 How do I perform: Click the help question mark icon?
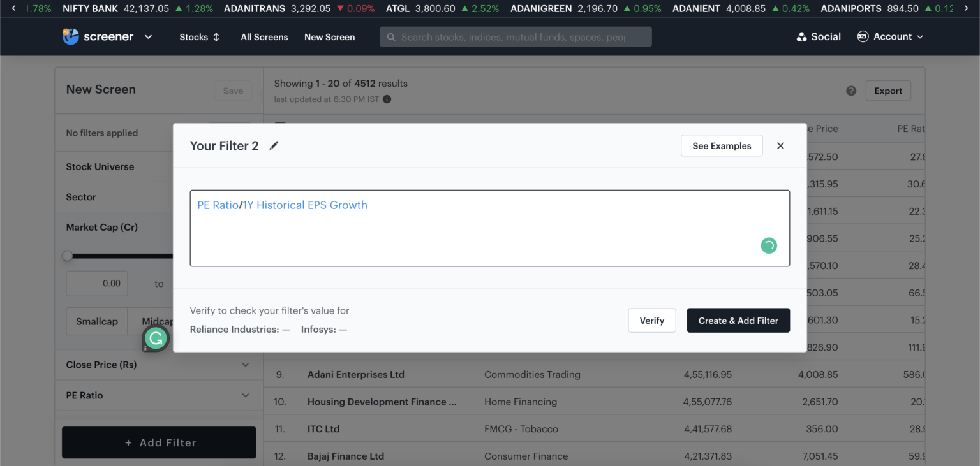(x=851, y=91)
